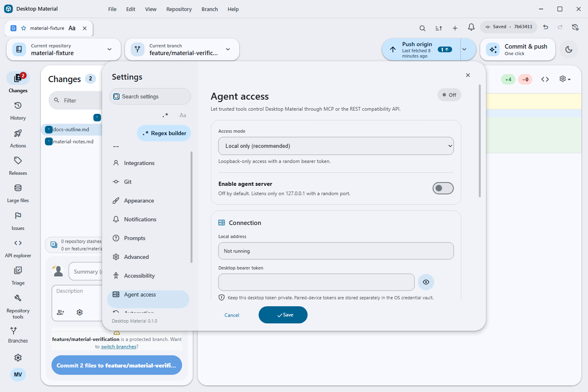
Task: Open the API explorer
Action: [18, 248]
